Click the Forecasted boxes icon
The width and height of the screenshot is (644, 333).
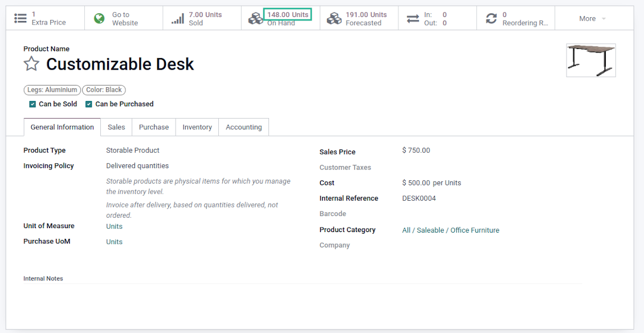(x=334, y=18)
